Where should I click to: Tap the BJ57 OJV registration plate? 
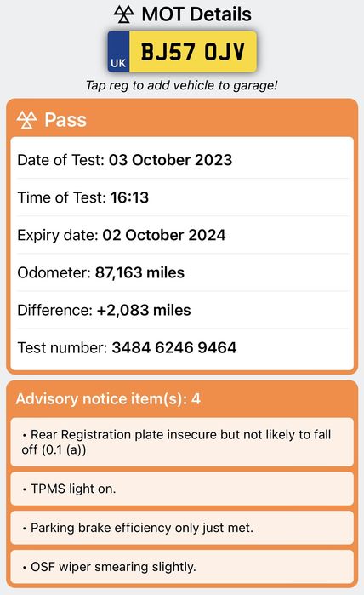click(x=182, y=52)
